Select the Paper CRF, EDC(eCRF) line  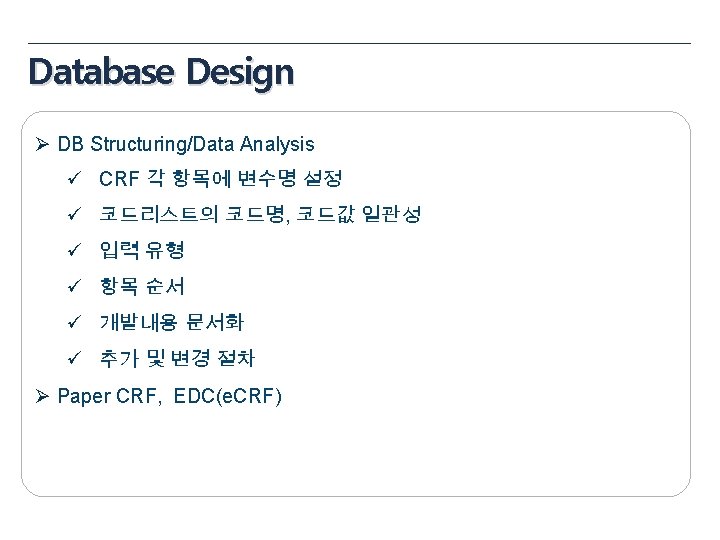(x=169, y=396)
